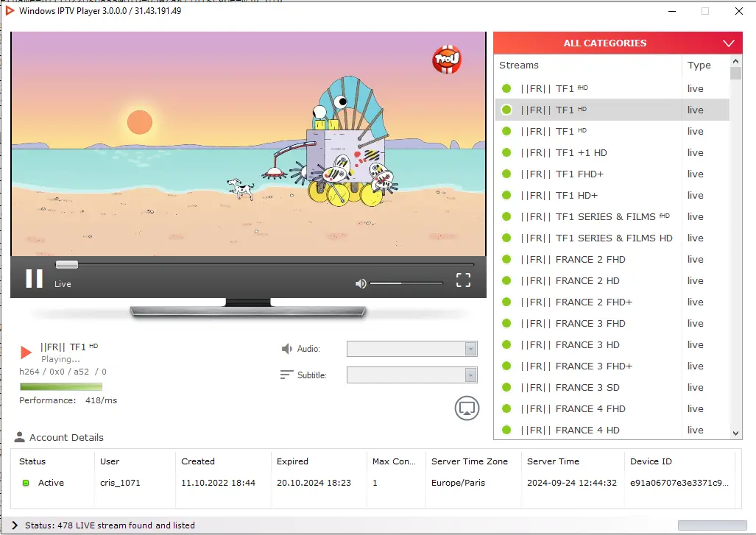Click green status dot for FRANCE 2 FHD
This screenshot has height=535, width=756.
[506, 259]
